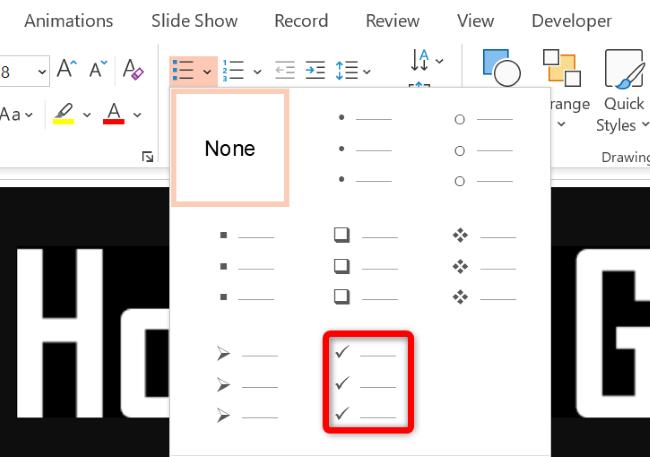Switch to the Slide Show tab

click(x=194, y=21)
